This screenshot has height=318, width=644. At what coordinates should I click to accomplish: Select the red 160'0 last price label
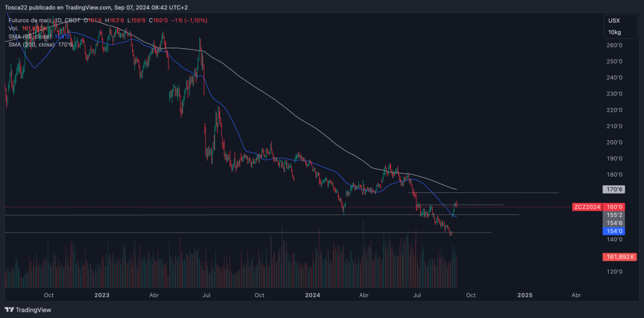coord(614,207)
